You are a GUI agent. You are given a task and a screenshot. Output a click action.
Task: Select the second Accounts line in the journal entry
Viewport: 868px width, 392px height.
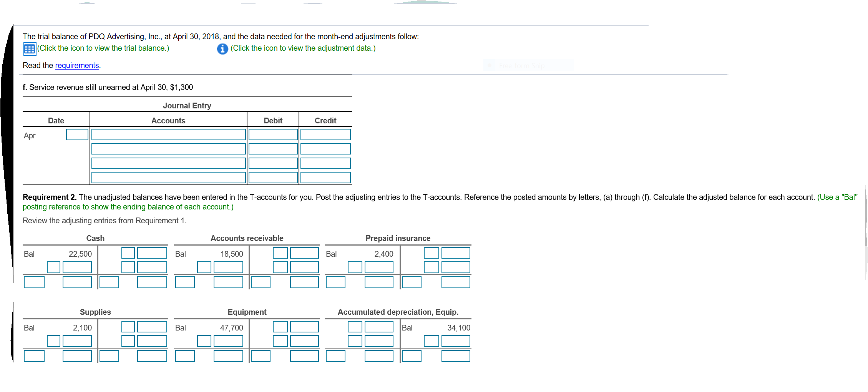point(168,148)
